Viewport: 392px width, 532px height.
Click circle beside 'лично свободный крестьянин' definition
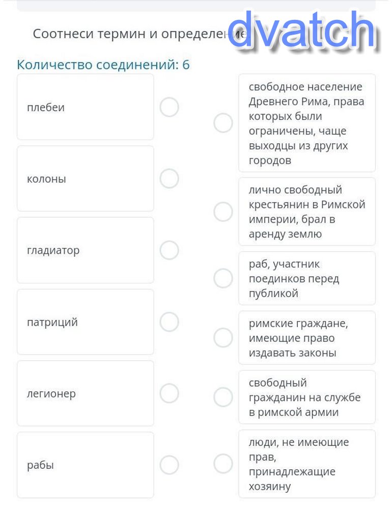coord(223,211)
